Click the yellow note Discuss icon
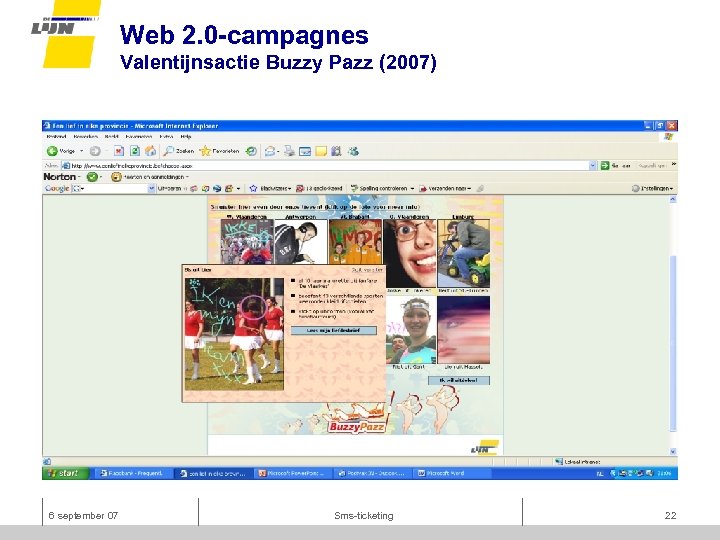The image size is (720, 540). tap(321, 151)
